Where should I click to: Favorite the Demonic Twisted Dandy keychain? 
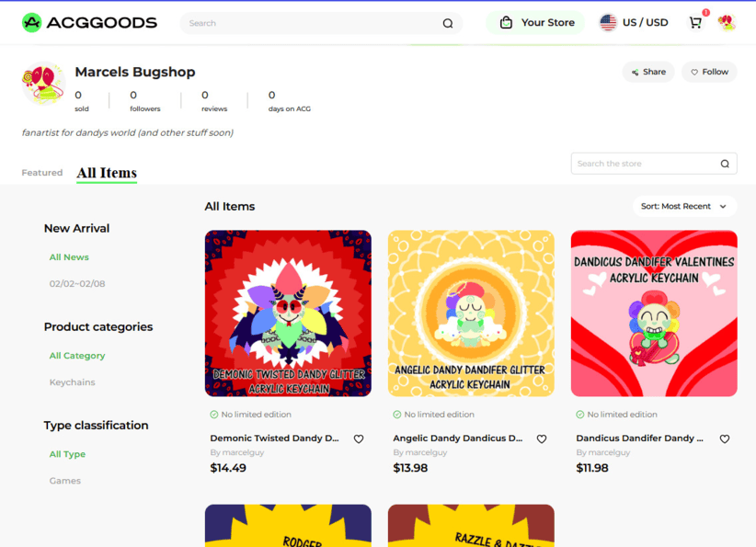[x=359, y=439]
